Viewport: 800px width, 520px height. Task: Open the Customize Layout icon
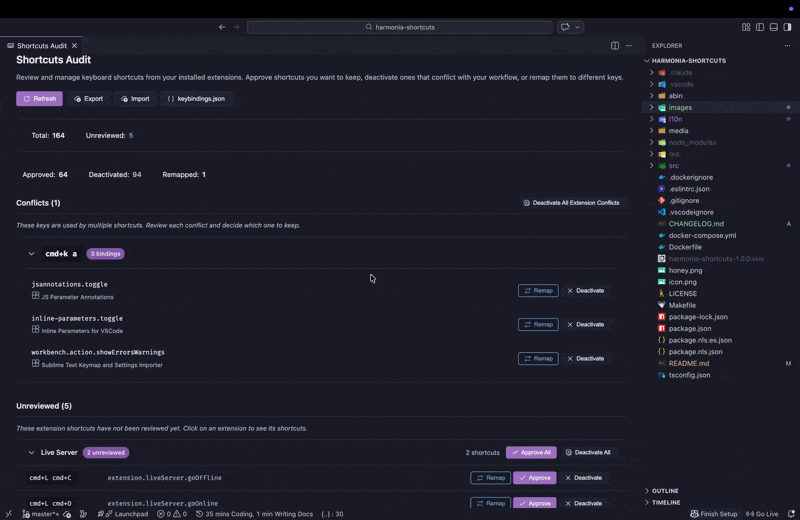tap(746, 27)
